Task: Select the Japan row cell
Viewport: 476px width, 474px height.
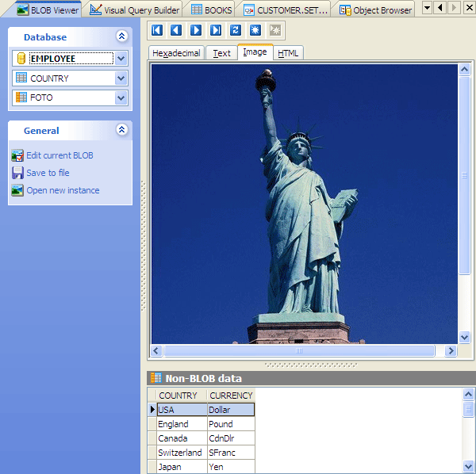Action: coord(182,467)
